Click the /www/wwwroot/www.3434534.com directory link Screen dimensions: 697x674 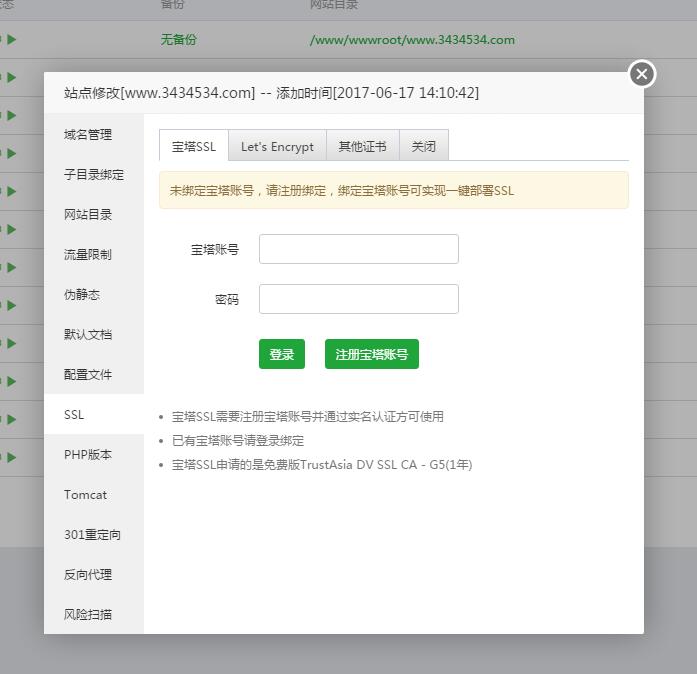413,40
